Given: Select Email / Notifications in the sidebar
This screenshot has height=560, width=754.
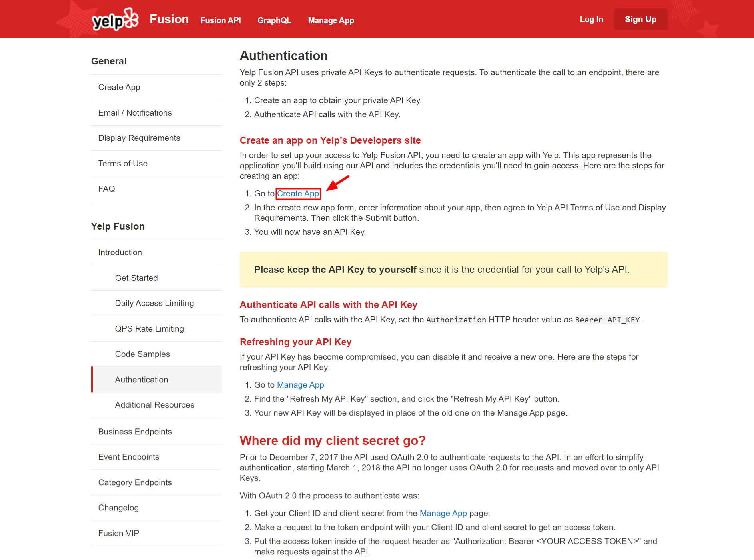Looking at the screenshot, I should coord(156,113).
